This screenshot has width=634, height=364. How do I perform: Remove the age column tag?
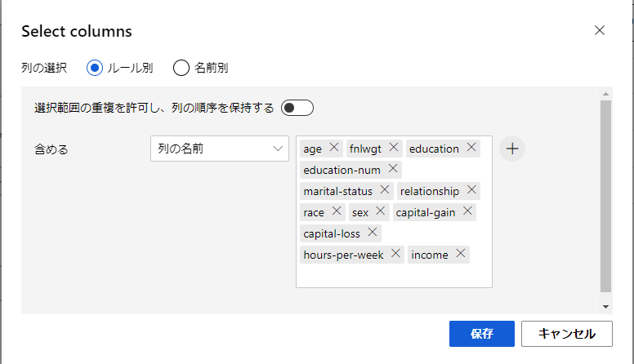point(333,148)
